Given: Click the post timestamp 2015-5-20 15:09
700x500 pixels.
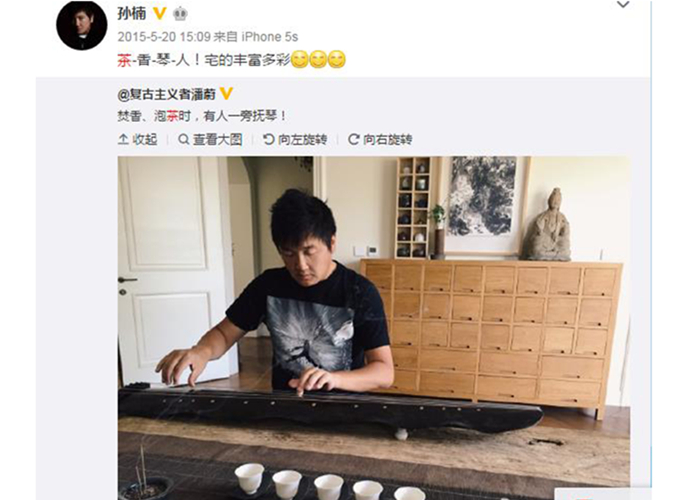Looking at the screenshot, I should tap(164, 37).
